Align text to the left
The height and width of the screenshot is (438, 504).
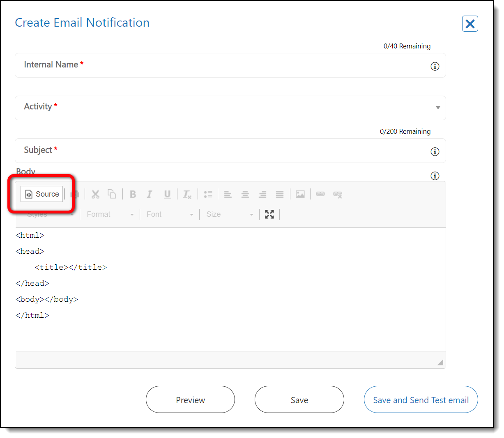pyautogui.click(x=228, y=194)
